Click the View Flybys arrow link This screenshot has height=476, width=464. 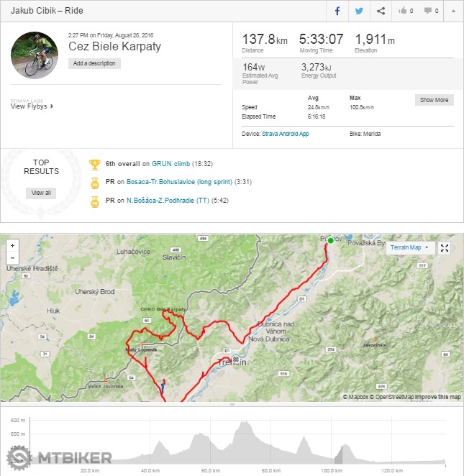(32, 106)
